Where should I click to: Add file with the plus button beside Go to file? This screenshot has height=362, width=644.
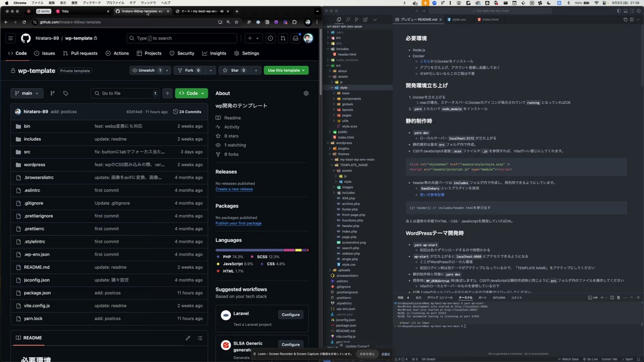point(168,93)
